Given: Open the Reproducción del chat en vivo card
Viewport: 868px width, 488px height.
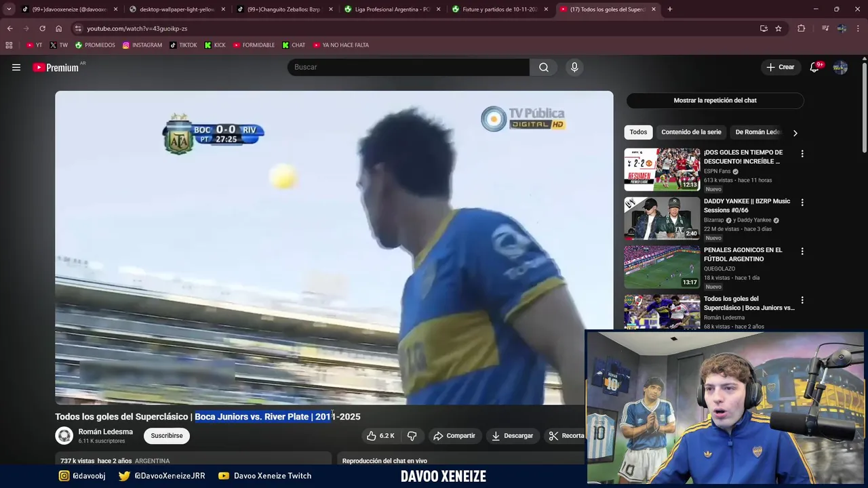Looking at the screenshot, I should [461, 459].
